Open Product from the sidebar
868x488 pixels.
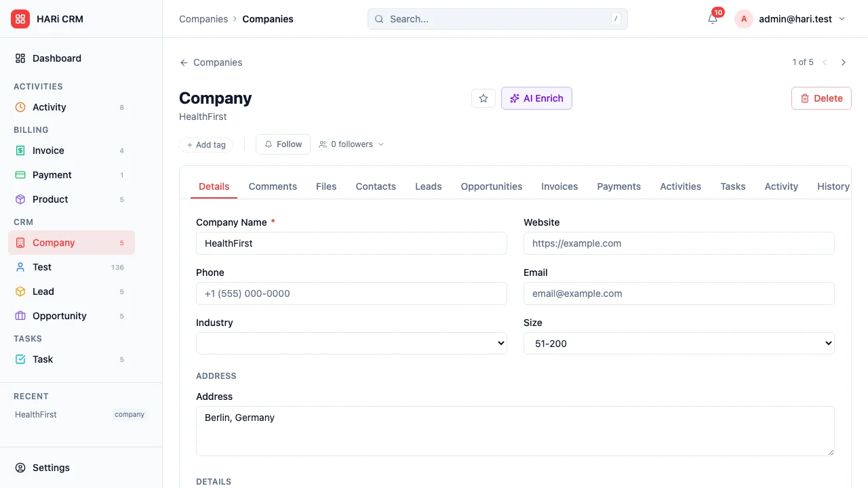(50, 199)
